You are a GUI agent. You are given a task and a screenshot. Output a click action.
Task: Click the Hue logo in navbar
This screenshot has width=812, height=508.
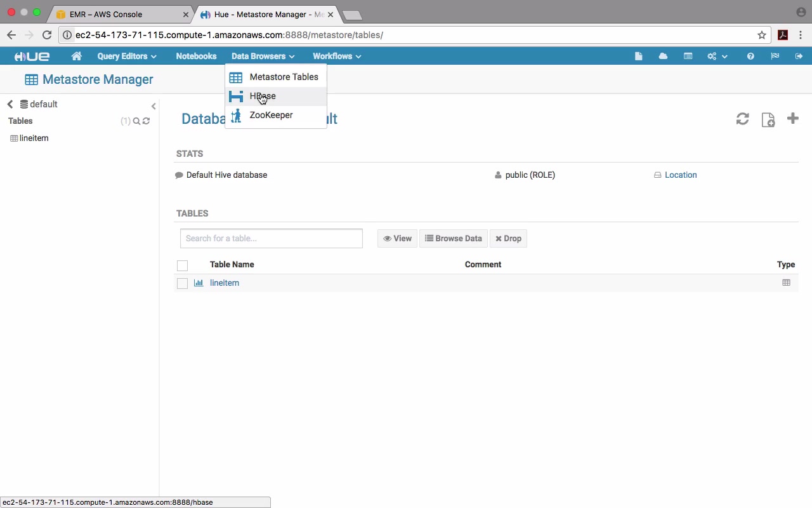point(32,56)
